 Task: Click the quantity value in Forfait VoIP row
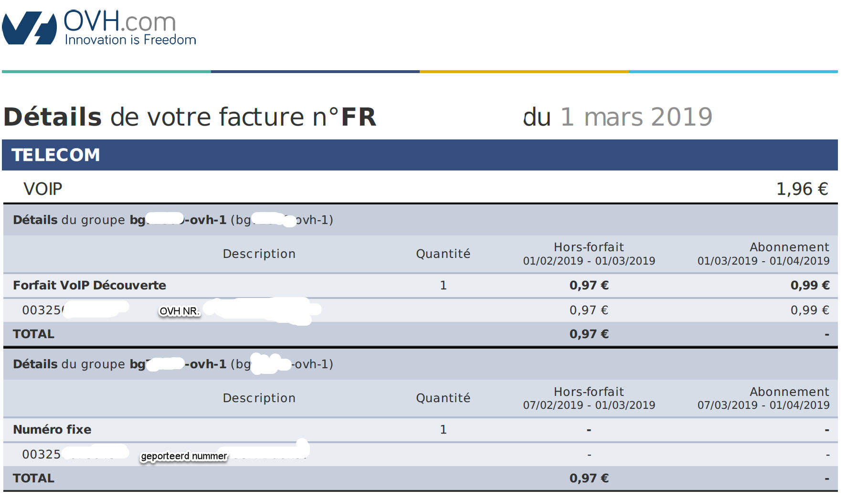pyautogui.click(x=443, y=285)
